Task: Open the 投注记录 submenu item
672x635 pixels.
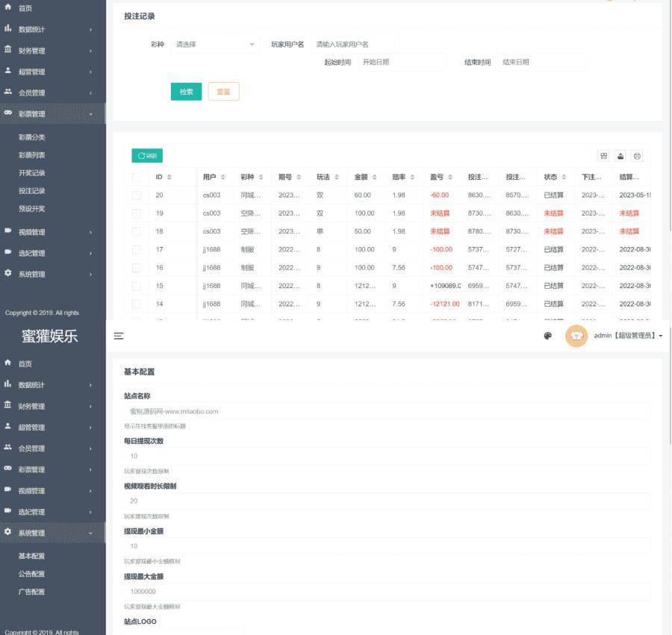Action: (31, 191)
